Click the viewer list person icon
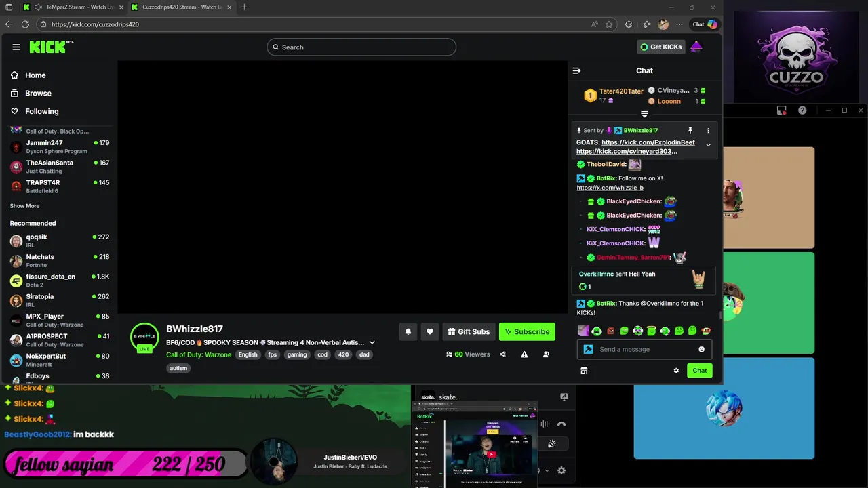Image resolution: width=868 pixels, height=488 pixels. coord(546,354)
